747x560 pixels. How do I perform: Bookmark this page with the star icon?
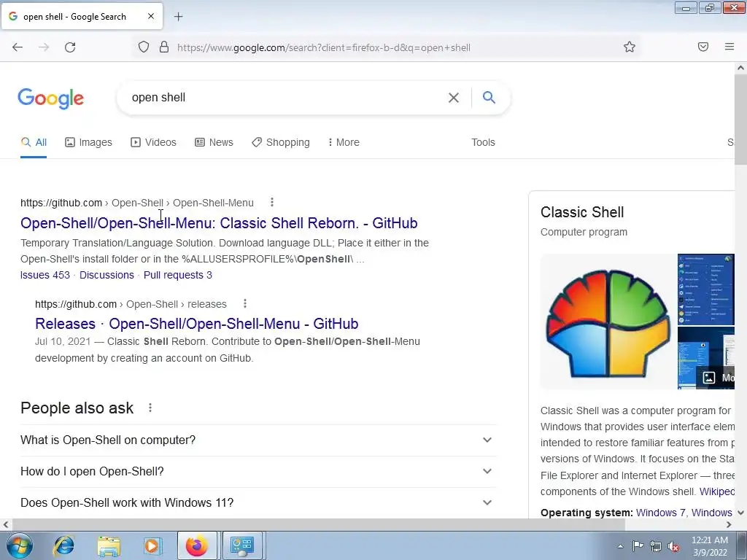(630, 47)
